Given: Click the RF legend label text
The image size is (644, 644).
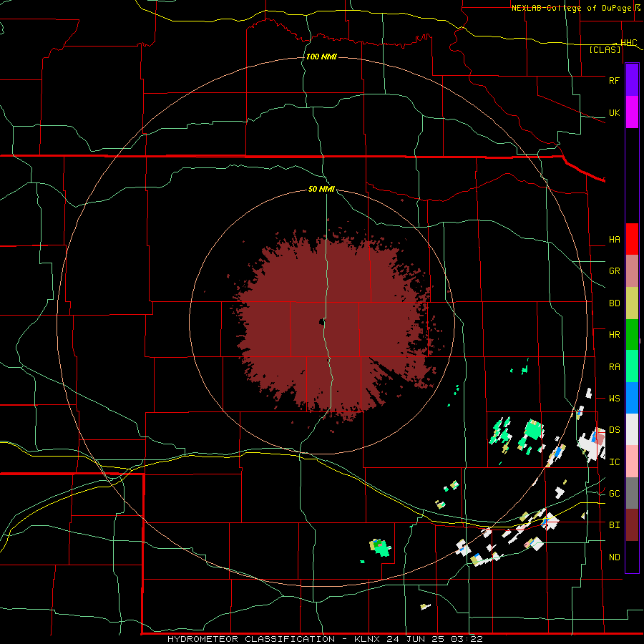Looking at the screenshot, I should 614,80.
